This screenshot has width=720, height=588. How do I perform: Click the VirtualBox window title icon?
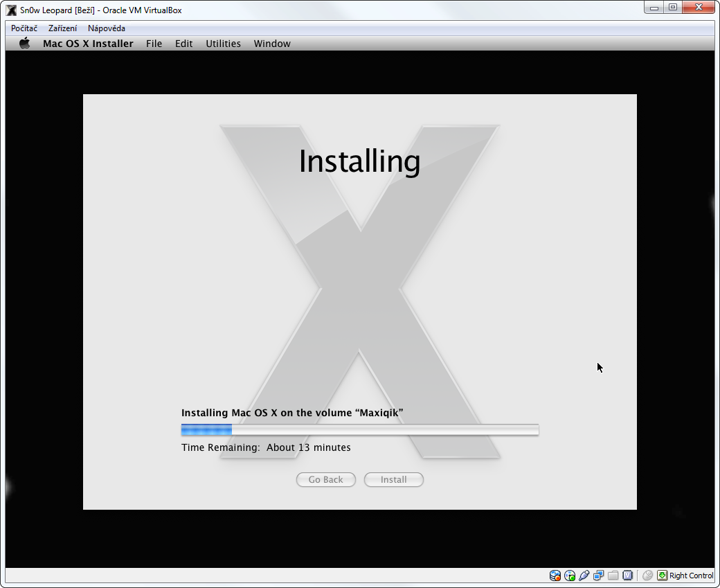coord(11,10)
